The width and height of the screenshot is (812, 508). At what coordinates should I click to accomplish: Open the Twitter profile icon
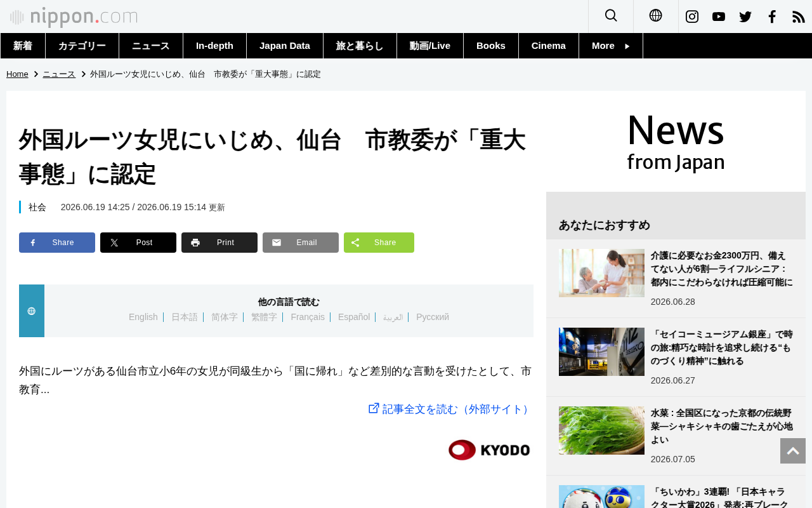click(745, 17)
